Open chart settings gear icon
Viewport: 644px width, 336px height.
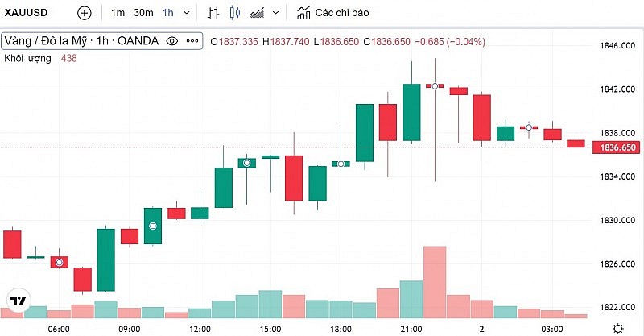(x=617, y=328)
